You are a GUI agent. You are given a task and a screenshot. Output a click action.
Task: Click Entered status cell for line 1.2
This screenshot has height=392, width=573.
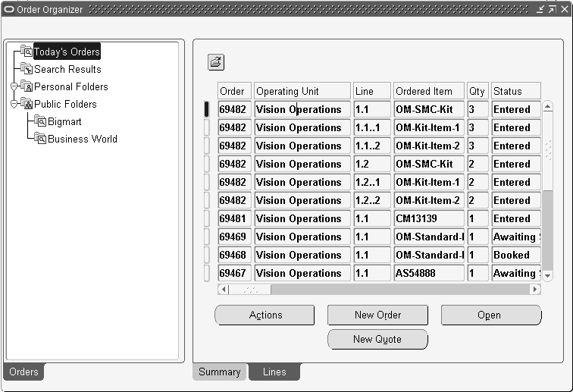[516, 164]
